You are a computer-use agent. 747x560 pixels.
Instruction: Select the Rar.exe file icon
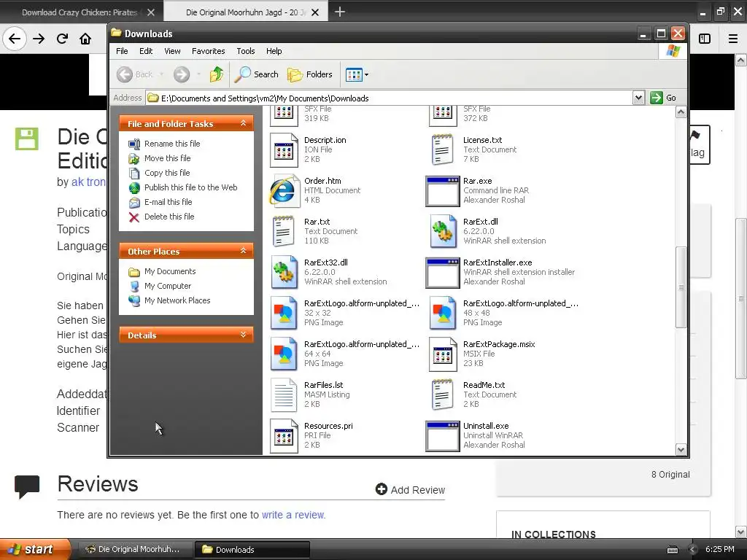(x=443, y=192)
